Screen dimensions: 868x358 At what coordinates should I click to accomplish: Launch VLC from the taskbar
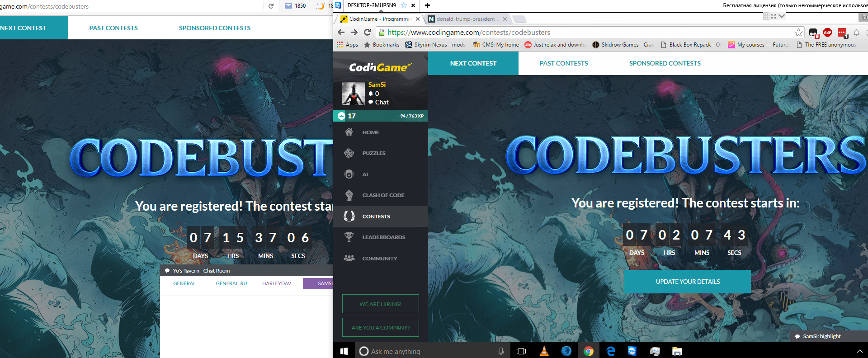pos(544,351)
